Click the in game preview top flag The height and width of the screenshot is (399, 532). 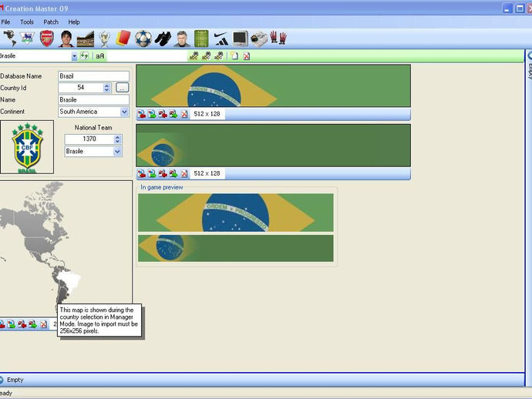tap(236, 213)
